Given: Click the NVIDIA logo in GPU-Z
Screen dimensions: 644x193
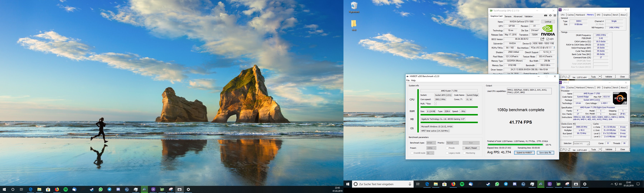Looking at the screenshot, I should [x=548, y=30].
